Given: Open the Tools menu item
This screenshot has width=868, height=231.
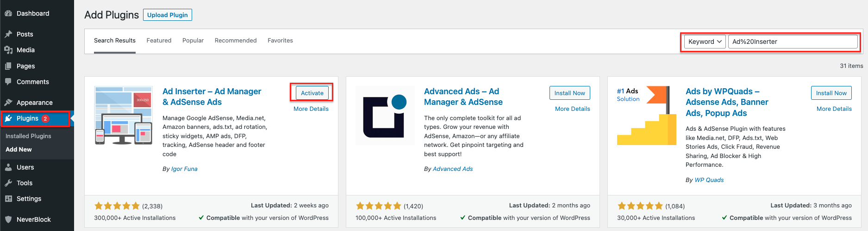Looking at the screenshot, I should coord(37,183).
